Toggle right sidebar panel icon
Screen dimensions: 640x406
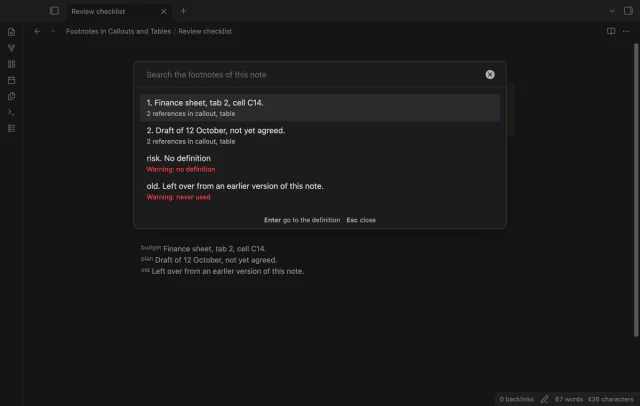(628, 11)
